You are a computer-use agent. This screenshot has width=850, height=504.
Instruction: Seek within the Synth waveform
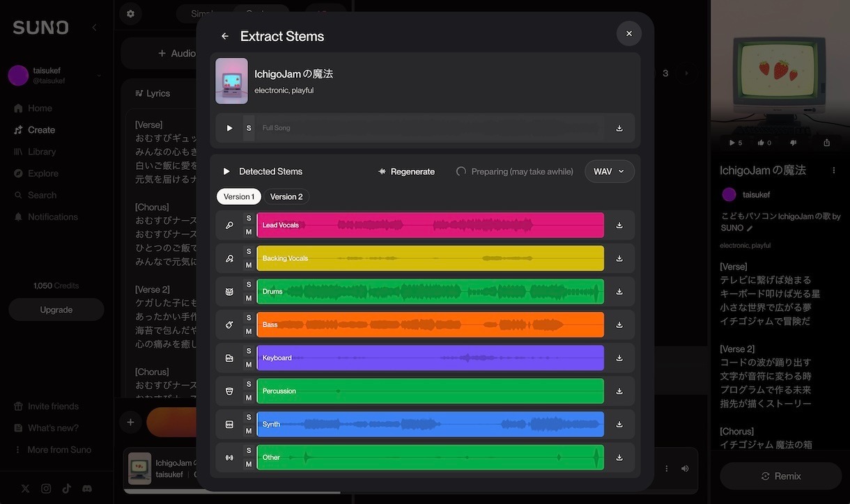pyautogui.click(x=431, y=424)
